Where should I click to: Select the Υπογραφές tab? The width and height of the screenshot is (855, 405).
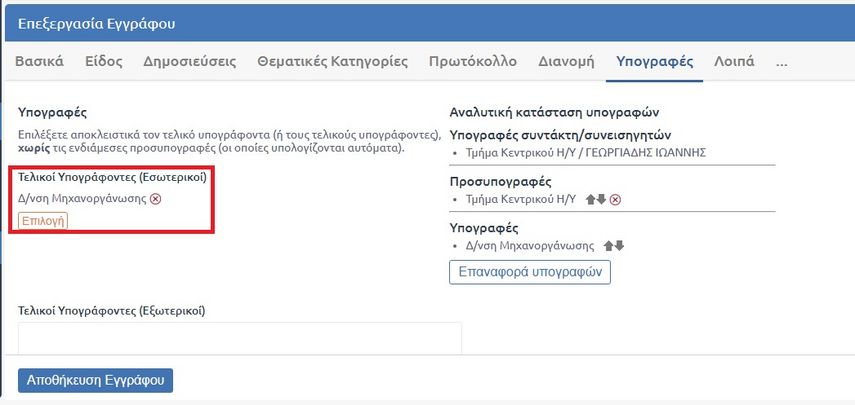[x=654, y=61]
